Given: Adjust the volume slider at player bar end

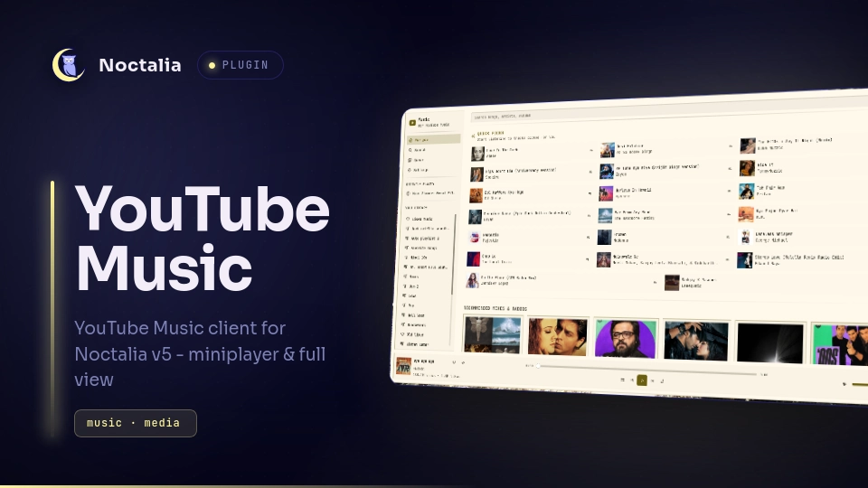Looking at the screenshot, I should tap(860, 385).
